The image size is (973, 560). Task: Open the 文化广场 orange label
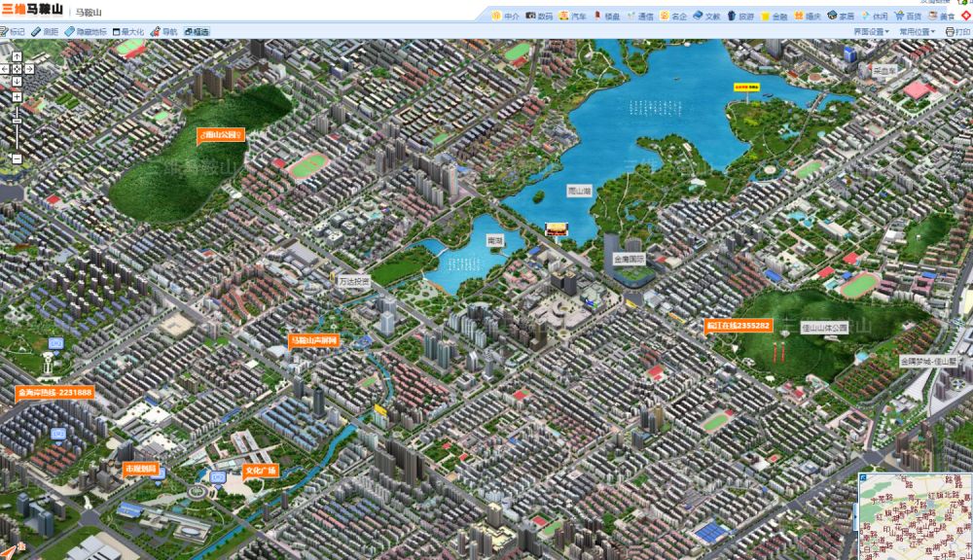[x=261, y=471]
